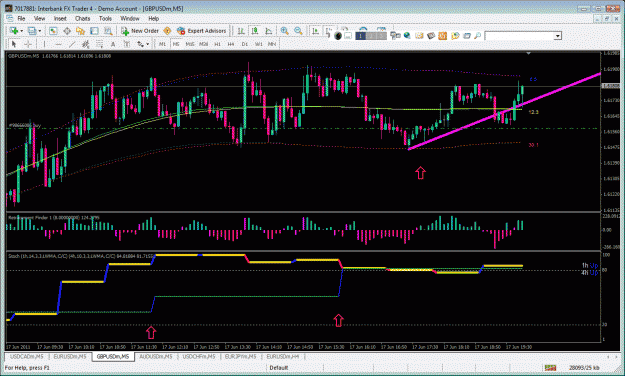The height and width of the screenshot is (376, 625).
Task: Switch to the EURUSDm,H4 chart tab
Action: [283, 356]
